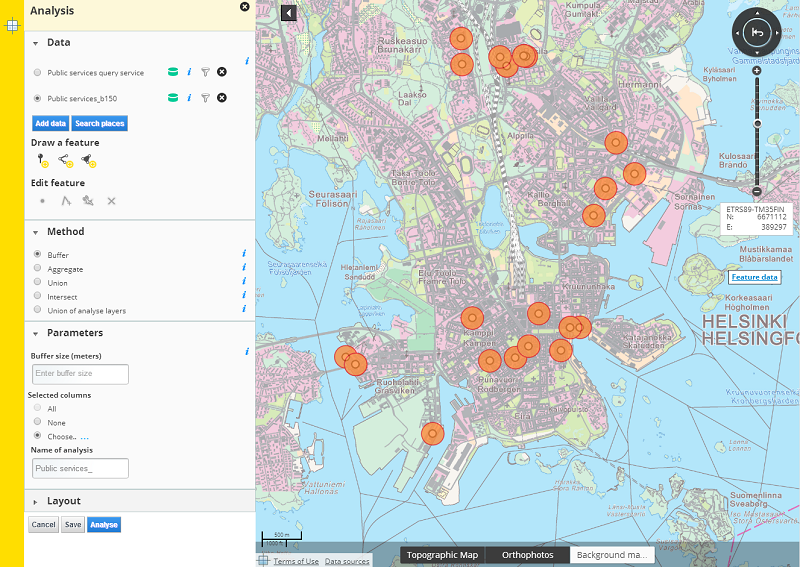Switch to the Orthophotos background map
The width and height of the screenshot is (800, 567).
tap(528, 555)
